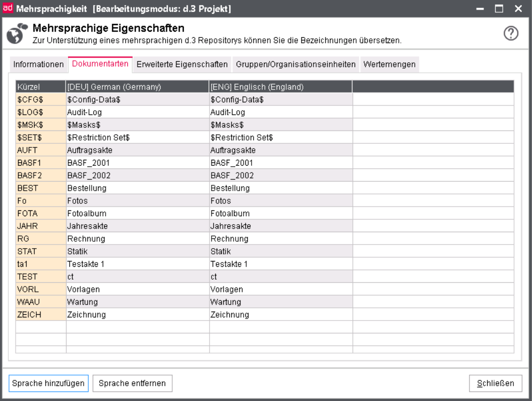
Task: Click German cell Fotoalbum
Action: pos(138,214)
